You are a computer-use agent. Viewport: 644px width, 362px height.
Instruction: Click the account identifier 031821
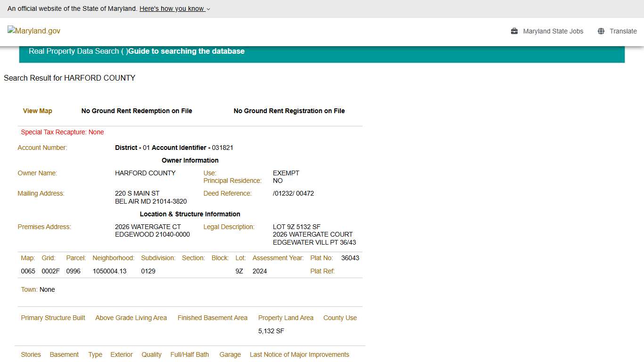pos(223,148)
